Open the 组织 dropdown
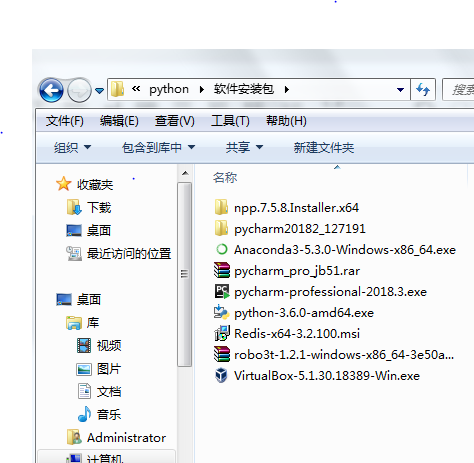Viewport: 474px width, 463px height. click(x=72, y=147)
